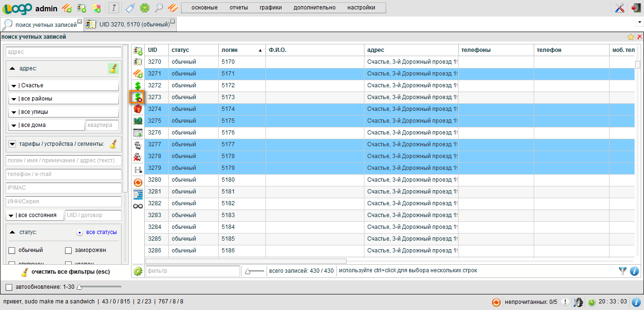Click the infinity symbol icon in sidebar

pos(138,206)
